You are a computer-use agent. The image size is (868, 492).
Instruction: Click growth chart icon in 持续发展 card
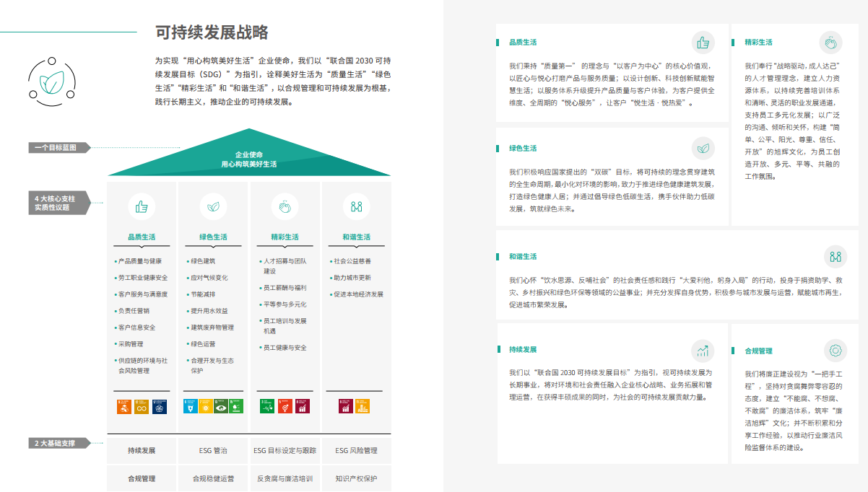(x=703, y=351)
